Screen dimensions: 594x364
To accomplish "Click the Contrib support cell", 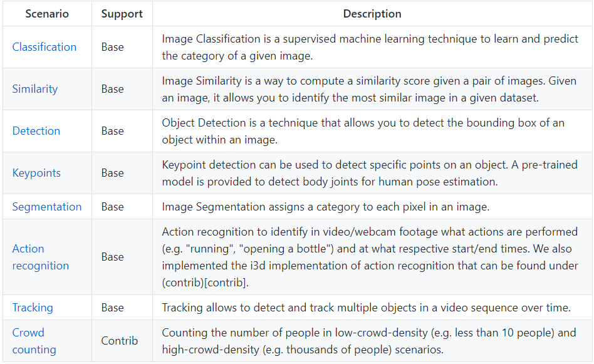I will 119,341.
